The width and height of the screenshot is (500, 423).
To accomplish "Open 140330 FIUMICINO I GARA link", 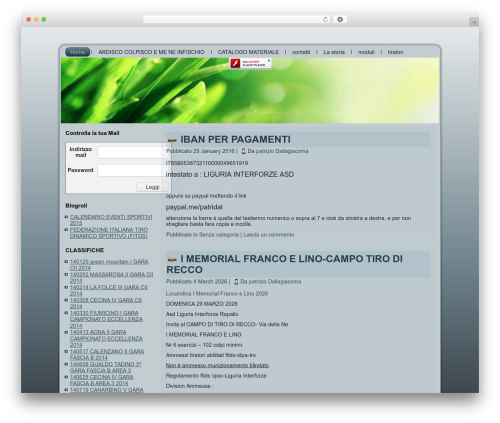I will pos(106,319).
